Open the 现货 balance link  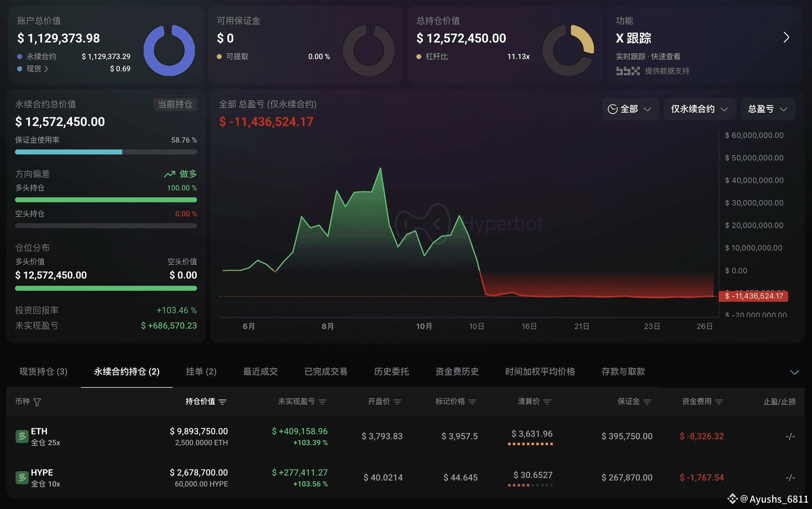[37, 69]
